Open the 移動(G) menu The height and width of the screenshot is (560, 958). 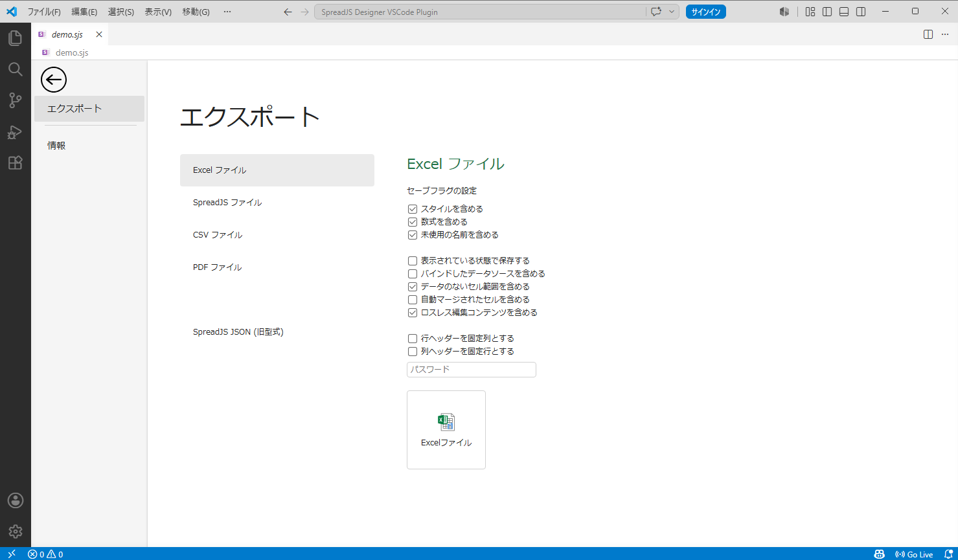pyautogui.click(x=196, y=12)
